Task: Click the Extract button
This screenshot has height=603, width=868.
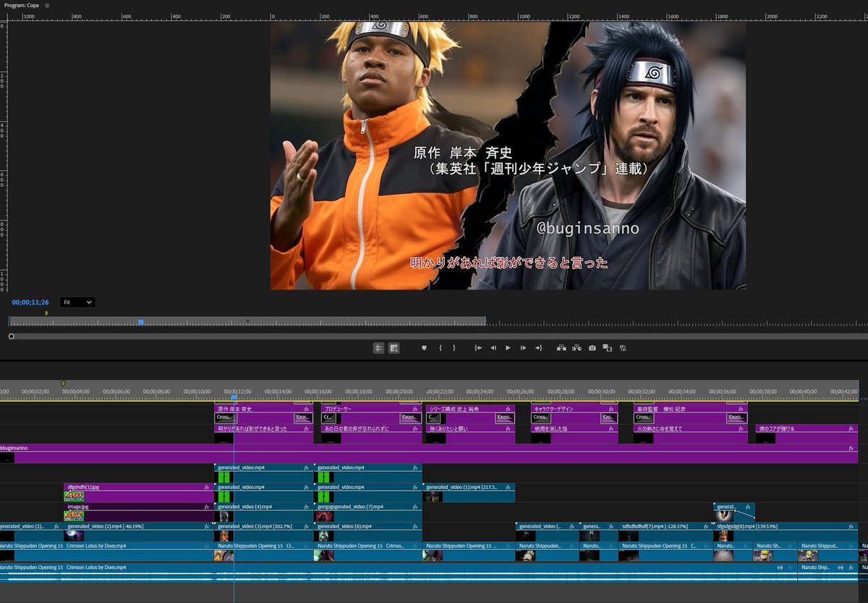Action: 576,348
